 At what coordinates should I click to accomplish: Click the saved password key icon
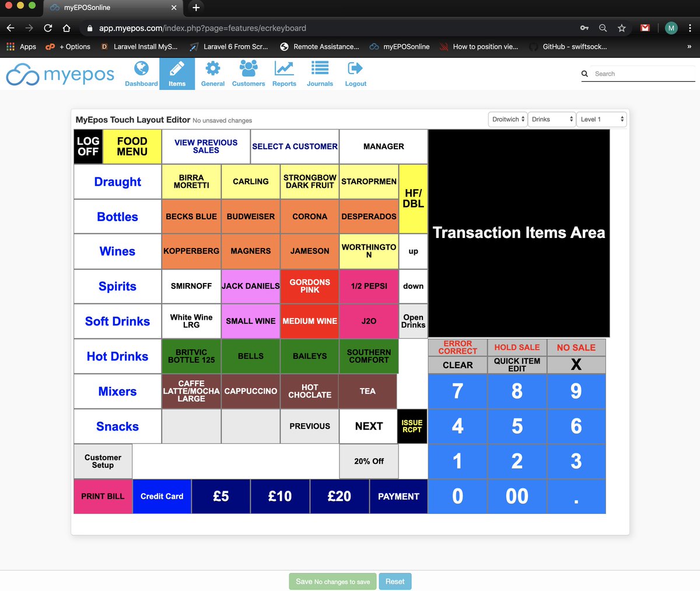[x=584, y=28]
